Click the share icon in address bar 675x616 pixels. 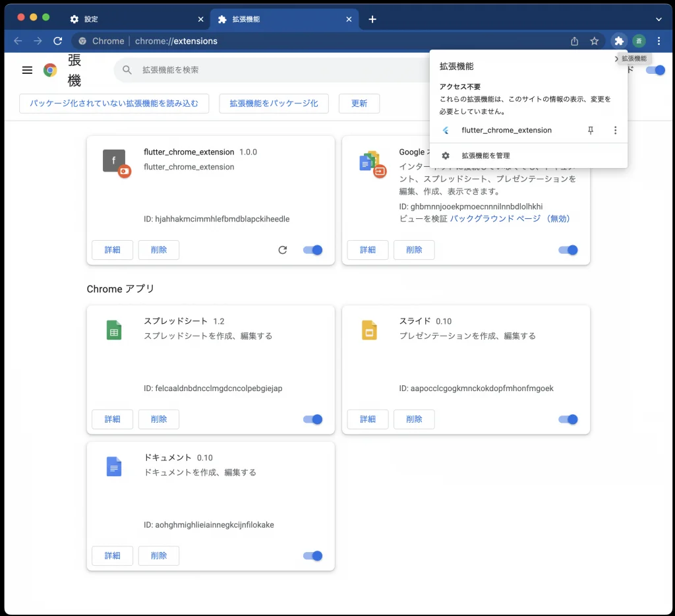574,41
